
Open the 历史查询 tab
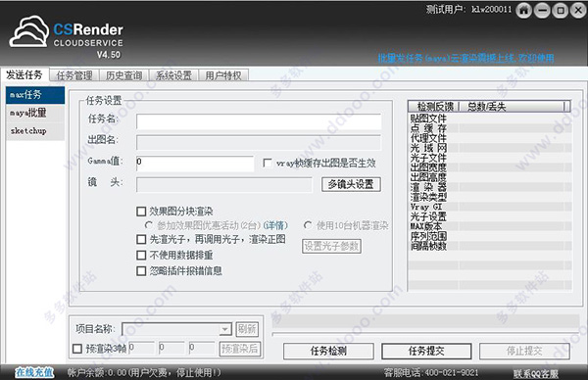click(124, 75)
